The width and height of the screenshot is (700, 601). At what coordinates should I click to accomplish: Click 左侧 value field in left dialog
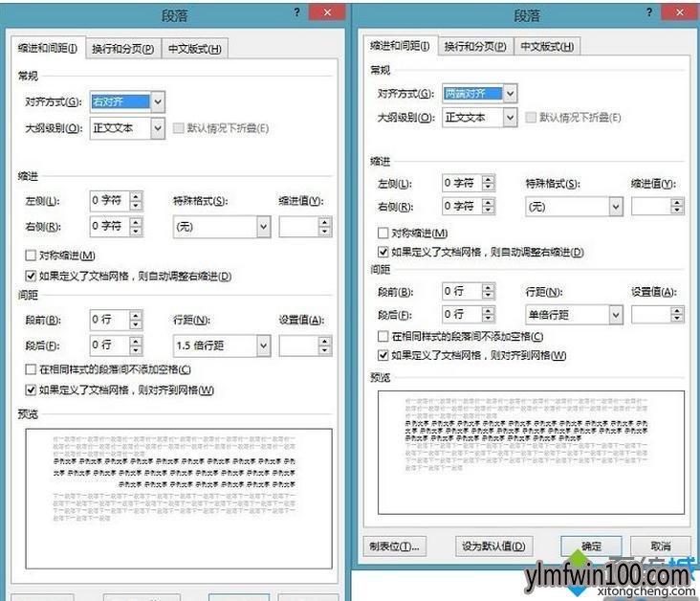click(110, 201)
